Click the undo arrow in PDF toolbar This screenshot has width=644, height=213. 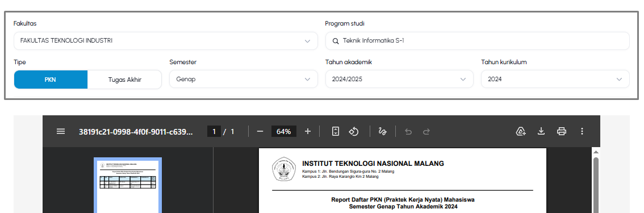[x=408, y=131]
